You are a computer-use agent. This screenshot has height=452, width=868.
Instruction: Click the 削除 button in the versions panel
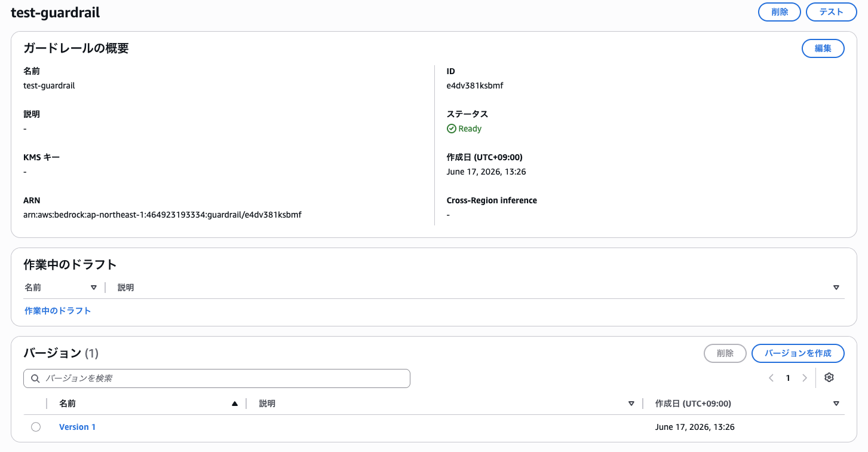click(x=725, y=353)
